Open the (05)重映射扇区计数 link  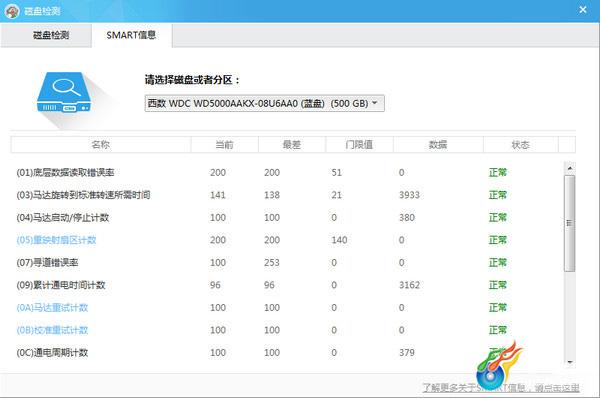pos(56,240)
